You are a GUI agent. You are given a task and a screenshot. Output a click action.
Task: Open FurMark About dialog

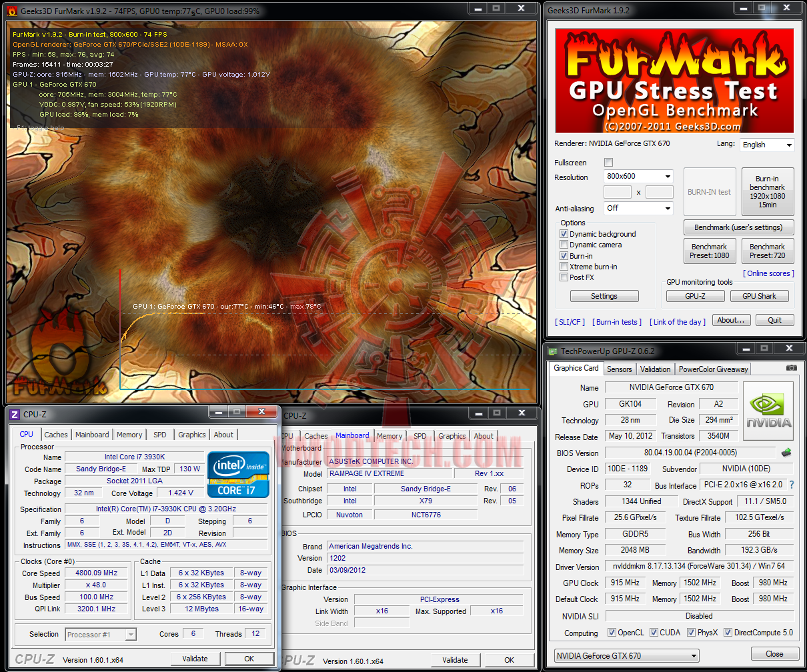pos(731,320)
